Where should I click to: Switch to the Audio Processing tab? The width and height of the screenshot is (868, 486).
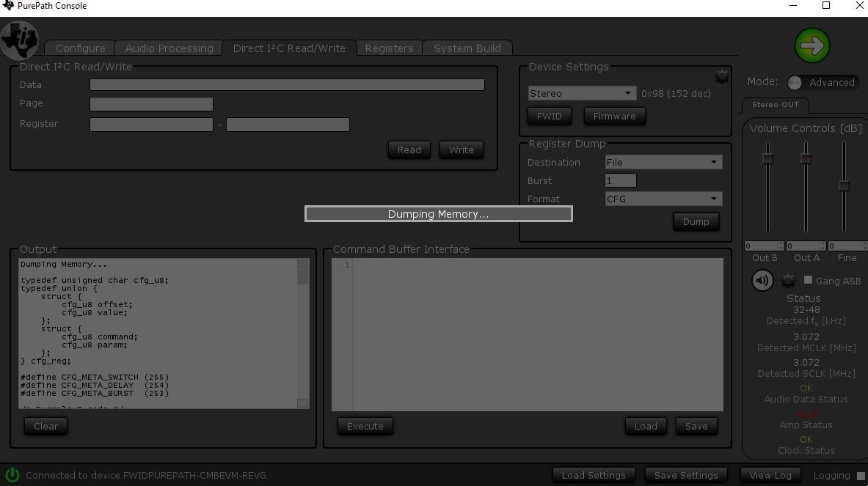pos(169,48)
